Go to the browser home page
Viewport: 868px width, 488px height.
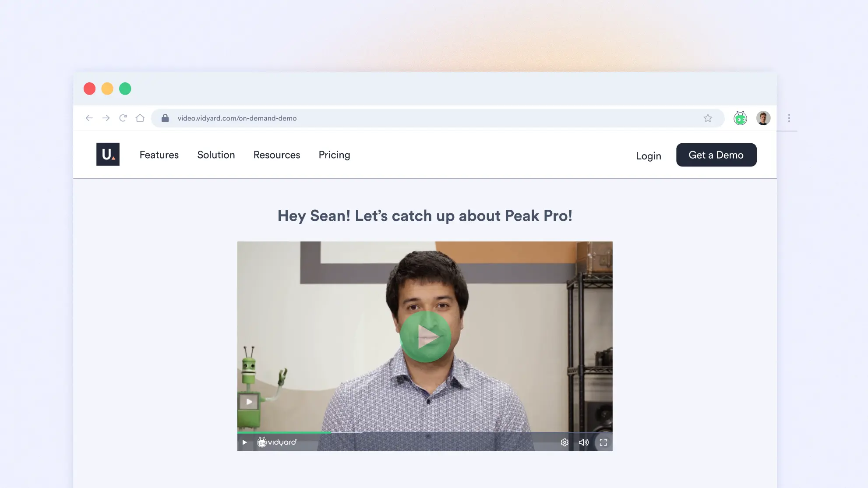tap(140, 118)
